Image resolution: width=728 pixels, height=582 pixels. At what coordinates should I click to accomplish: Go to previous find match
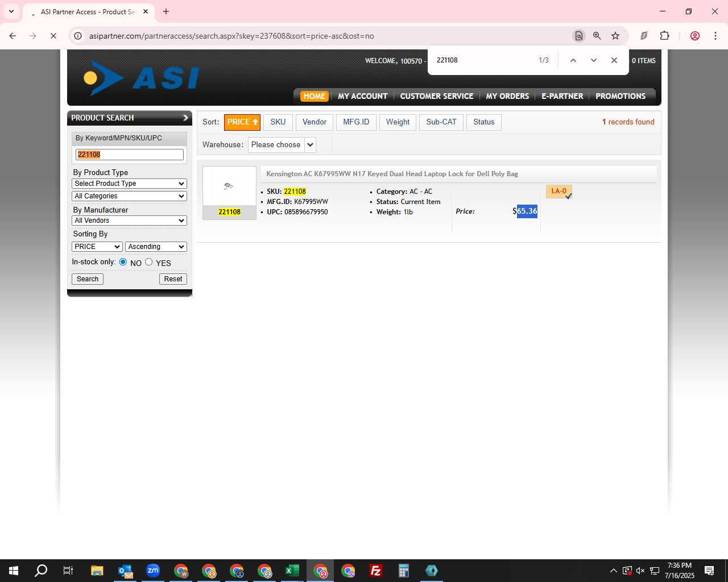point(573,60)
